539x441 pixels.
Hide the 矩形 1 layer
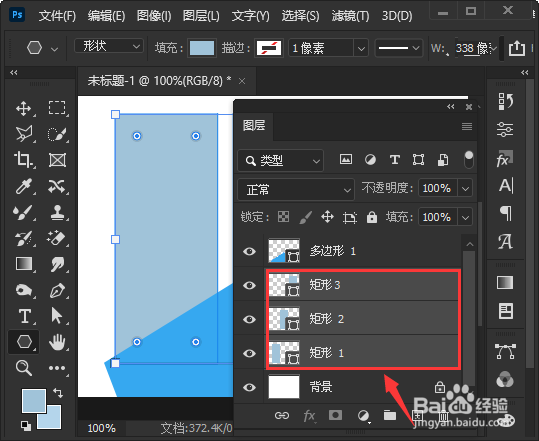(x=249, y=353)
